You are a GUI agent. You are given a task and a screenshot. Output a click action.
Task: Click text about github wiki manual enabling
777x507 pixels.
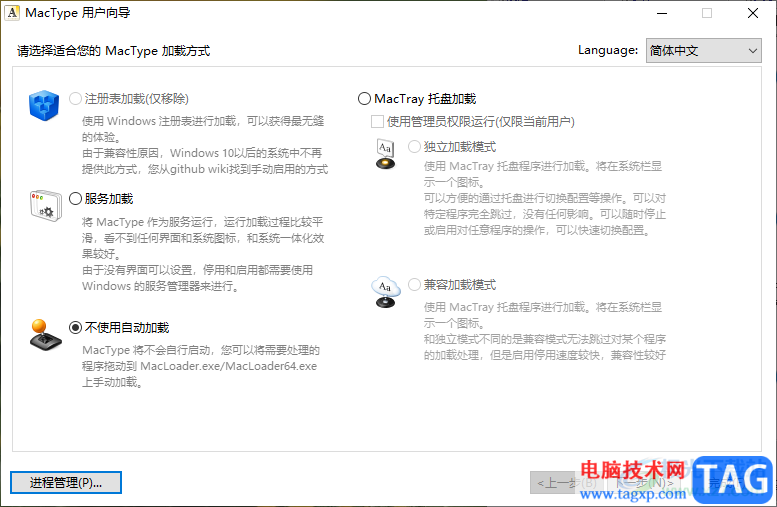[205, 169]
